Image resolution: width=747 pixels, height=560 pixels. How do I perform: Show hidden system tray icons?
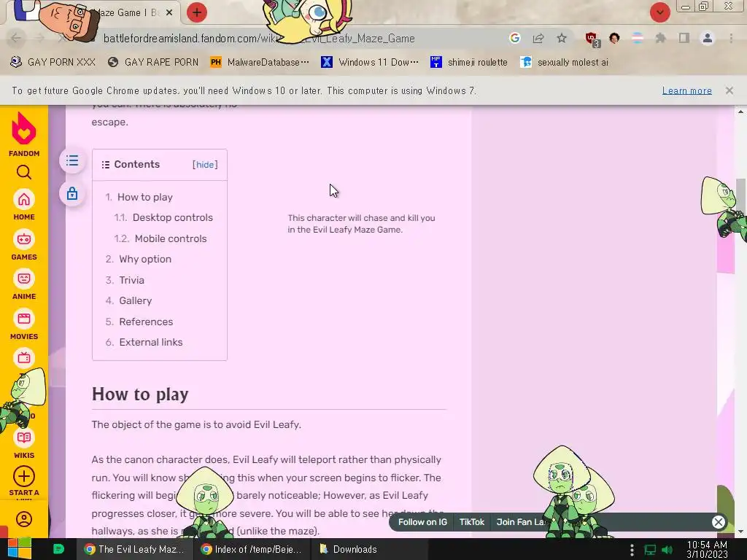(x=632, y=550)
